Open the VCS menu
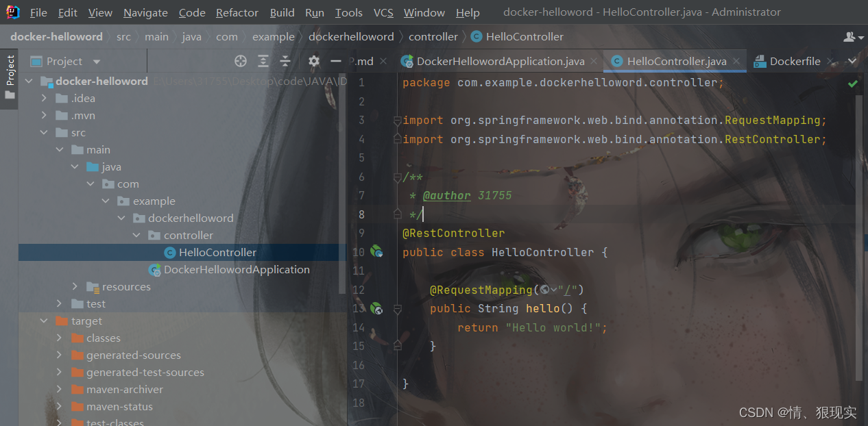868x426 pixels. click(383, 13)
